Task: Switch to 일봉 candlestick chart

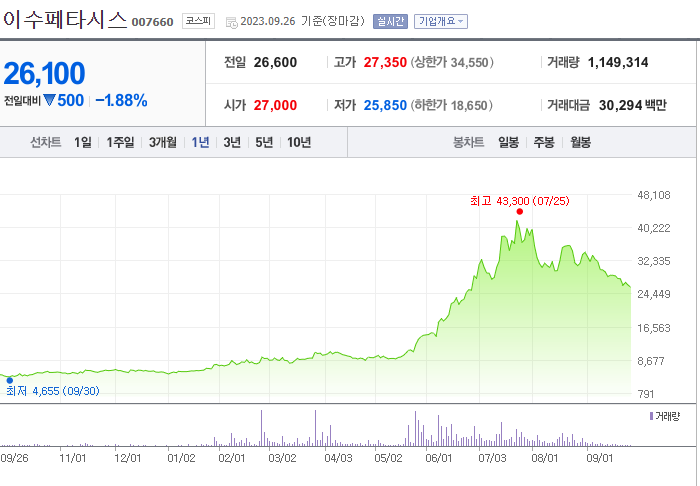Action: (508, 142)
